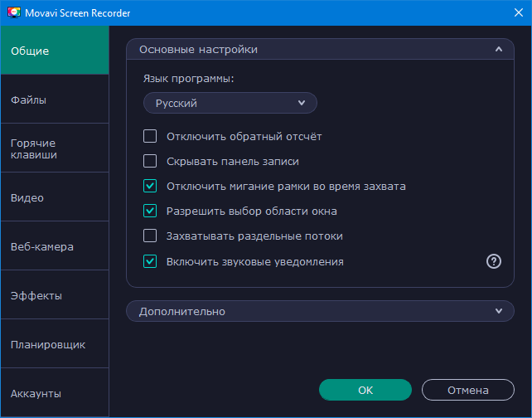Open the Горячие клавиши tab
Viewport: 532px width, 418px height.
point(55,148)
